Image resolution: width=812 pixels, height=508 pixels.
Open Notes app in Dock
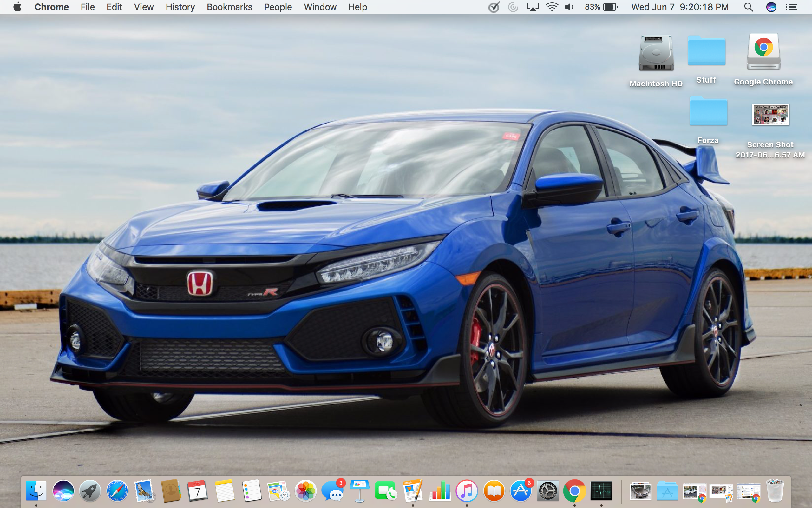tap(225, 491)
